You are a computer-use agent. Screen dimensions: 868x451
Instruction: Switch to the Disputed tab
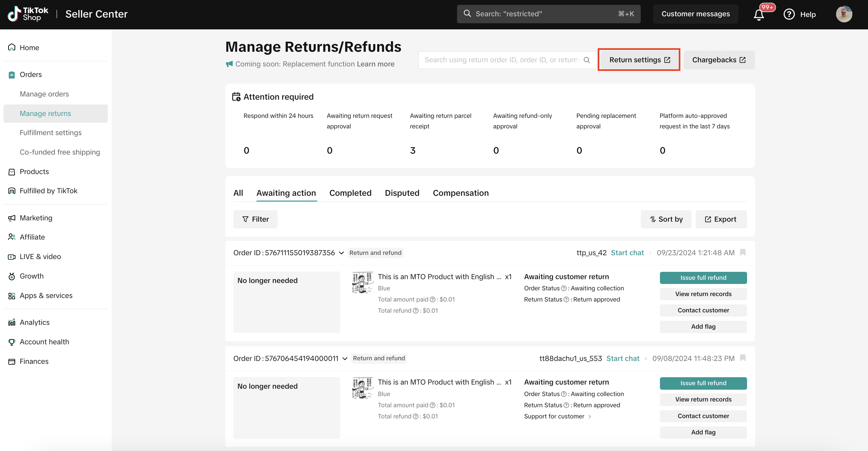(402, 193)
